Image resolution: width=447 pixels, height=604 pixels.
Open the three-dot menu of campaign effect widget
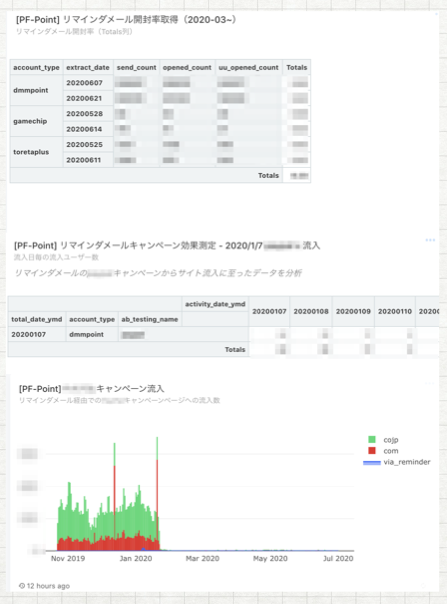[x=430, y=240]
